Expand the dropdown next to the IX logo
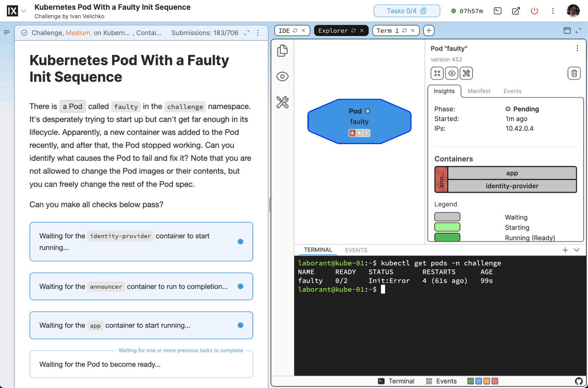The width and height of the screenshot is (588, 388). tap(23, 10)
